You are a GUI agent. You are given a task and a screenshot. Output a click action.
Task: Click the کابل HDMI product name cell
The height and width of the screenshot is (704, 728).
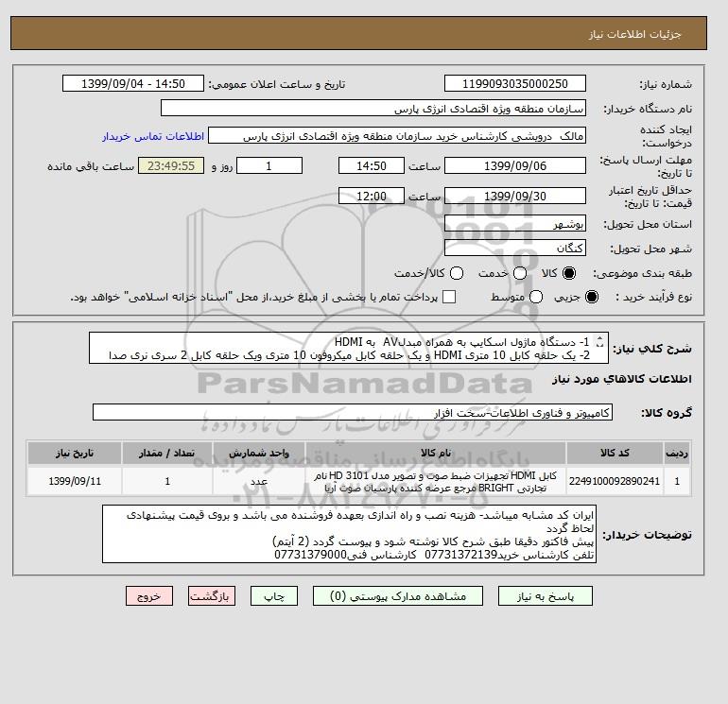(x=436, y=481)
